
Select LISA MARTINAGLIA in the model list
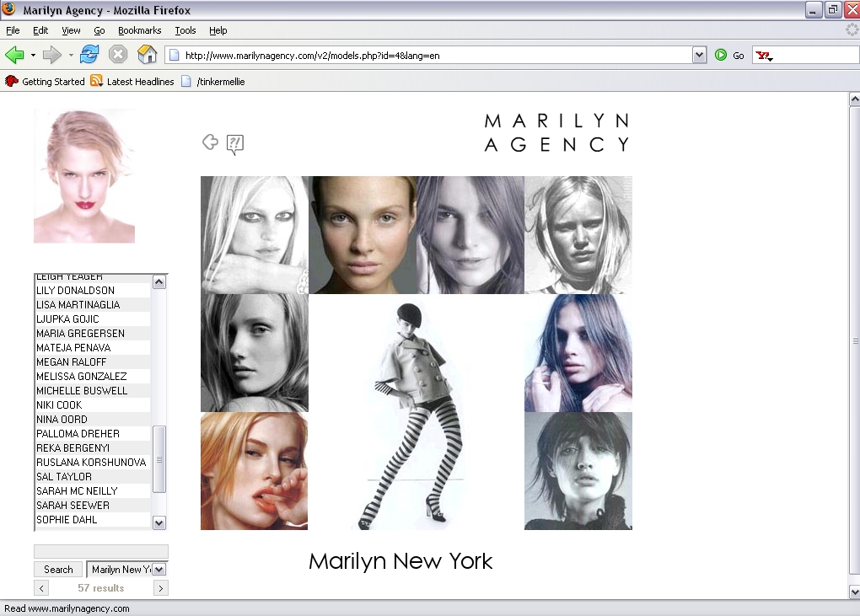click(x=93, y=305)
